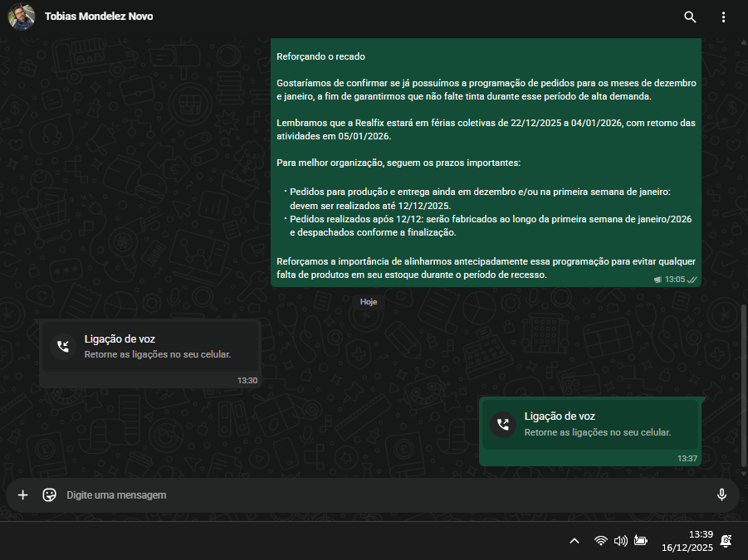The image size is (748, 560).
Task: Open contact info via Tobias Mondelez Novo name
Action: [x=99, y=17]
